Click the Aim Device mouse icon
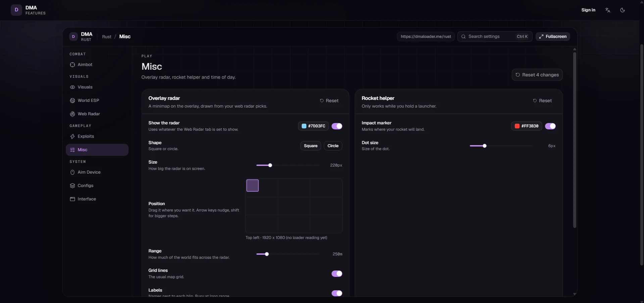 (x=72, y=172)
